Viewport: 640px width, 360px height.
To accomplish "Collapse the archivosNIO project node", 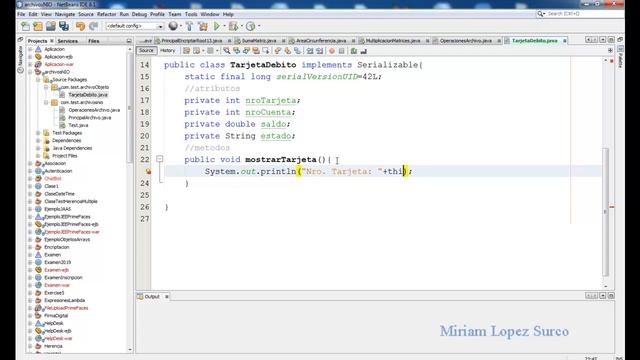I will [30, 72].
